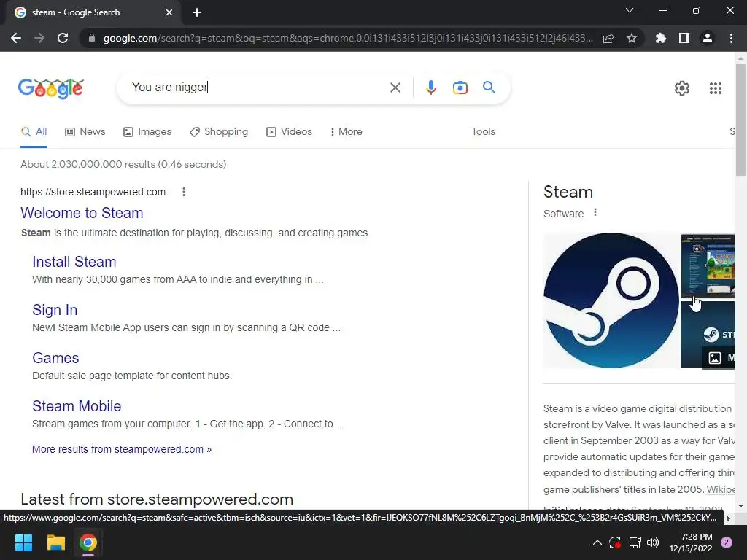Select the All results tab

[34, 132]
